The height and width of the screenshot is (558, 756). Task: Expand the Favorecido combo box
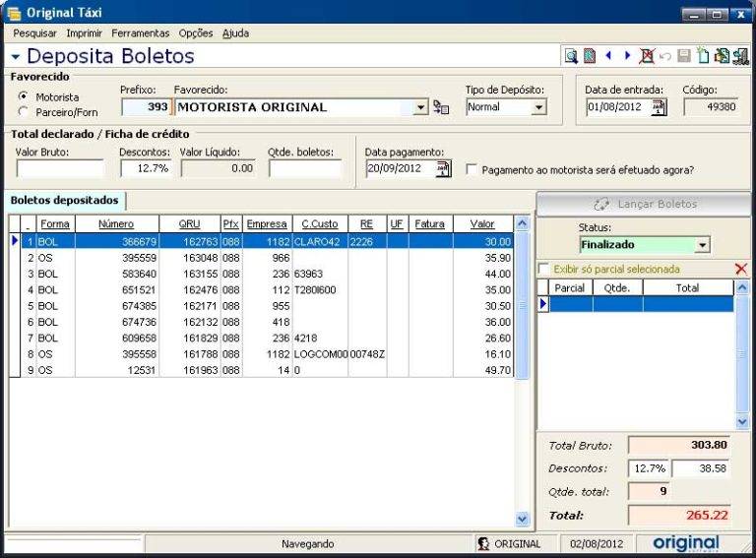(x=421, y=107)
